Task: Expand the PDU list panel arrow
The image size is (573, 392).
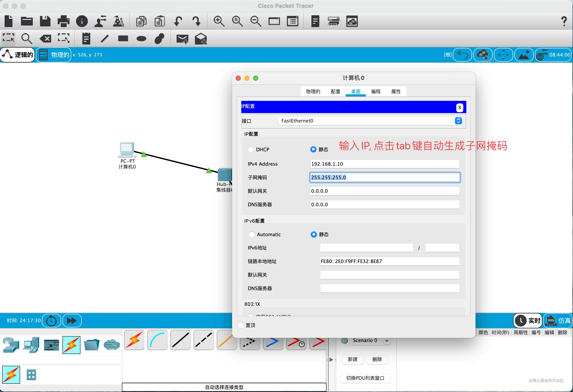Action: 331,360
